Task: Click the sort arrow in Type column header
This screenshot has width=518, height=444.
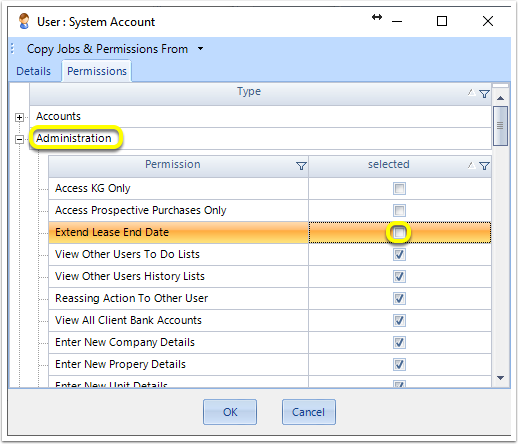Action: tap(471, 92)
